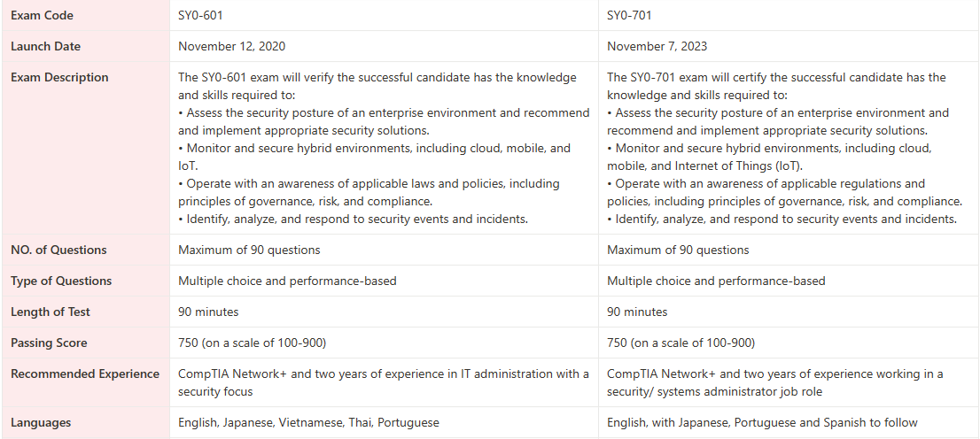Click the Exam Code row header
Viewport: 980px width, 439px height.
[x=43, y=15]
